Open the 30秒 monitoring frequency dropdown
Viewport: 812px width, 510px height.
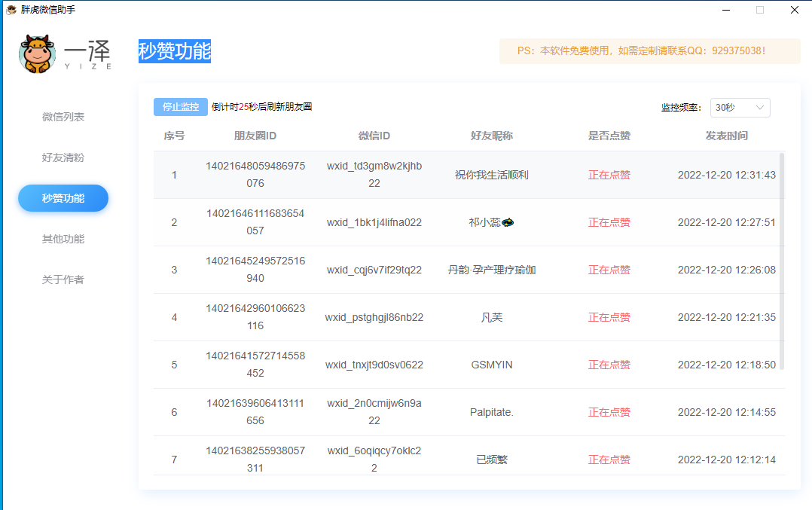(740, 107)
